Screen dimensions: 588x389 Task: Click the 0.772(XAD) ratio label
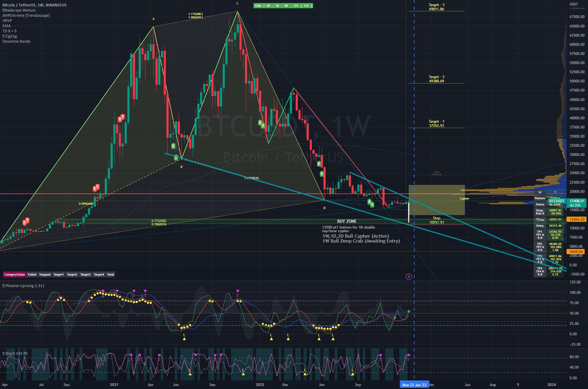tap(159, 221)
